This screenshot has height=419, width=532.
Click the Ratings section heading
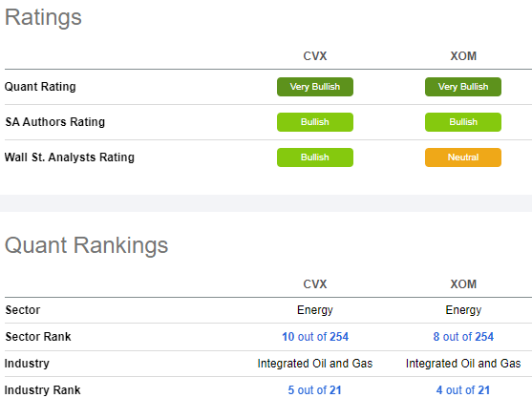(43, 17)
